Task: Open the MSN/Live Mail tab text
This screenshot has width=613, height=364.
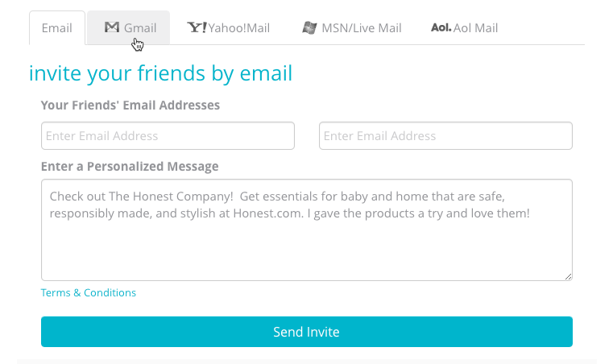Action: tap(362, 27)
